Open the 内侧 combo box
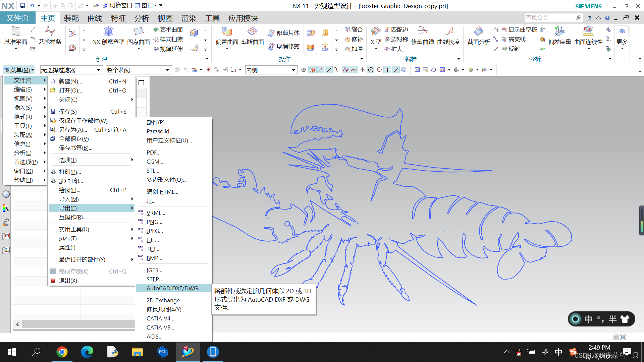This screenshot has height=362, width=644. [293, 70]
